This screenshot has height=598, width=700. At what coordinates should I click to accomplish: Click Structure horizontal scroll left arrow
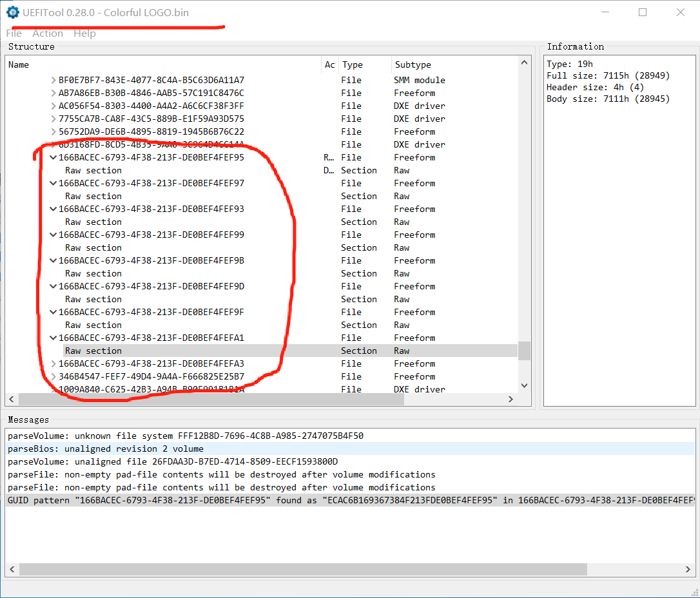(12, 400)
